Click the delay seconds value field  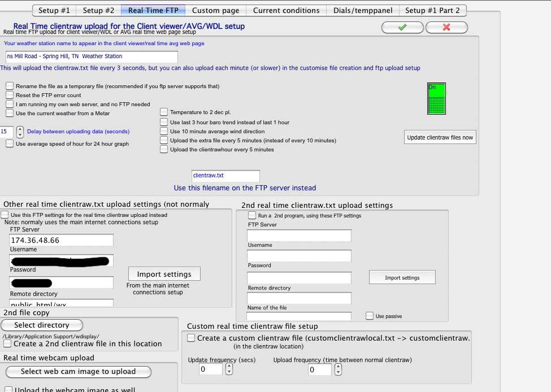pos(6,132)
